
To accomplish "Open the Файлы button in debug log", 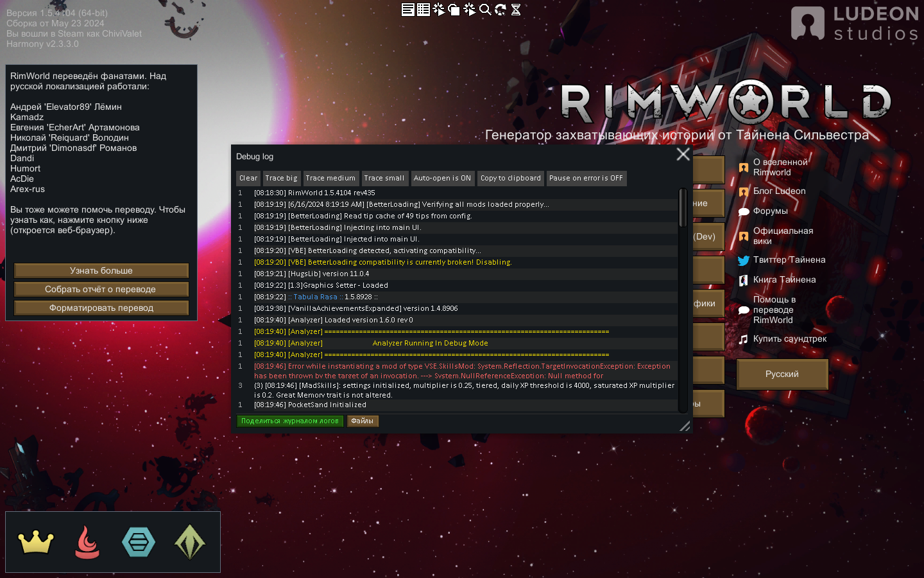I will 363,421.
